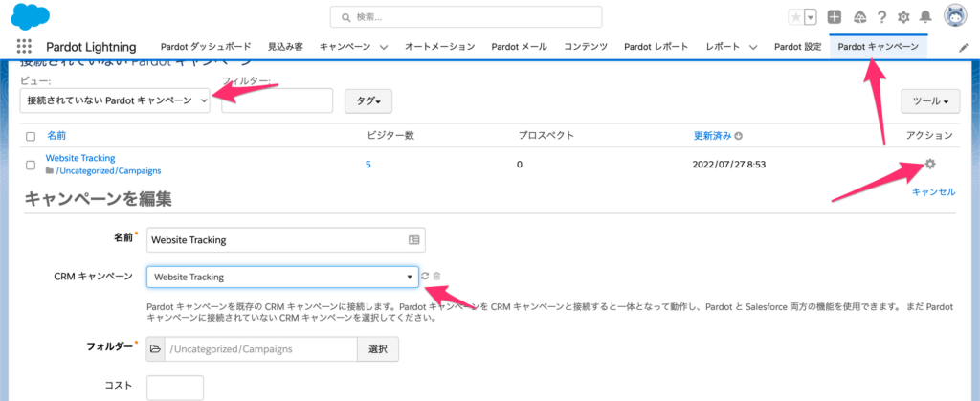Click the pencil edit navigation icon

tap(963, 48)
